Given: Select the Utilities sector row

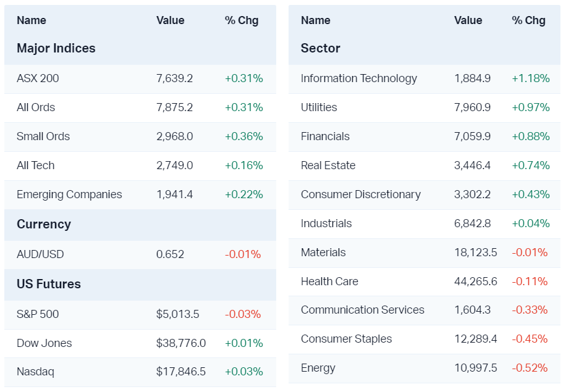Looking at the screenshot, I should coord(319,107).
